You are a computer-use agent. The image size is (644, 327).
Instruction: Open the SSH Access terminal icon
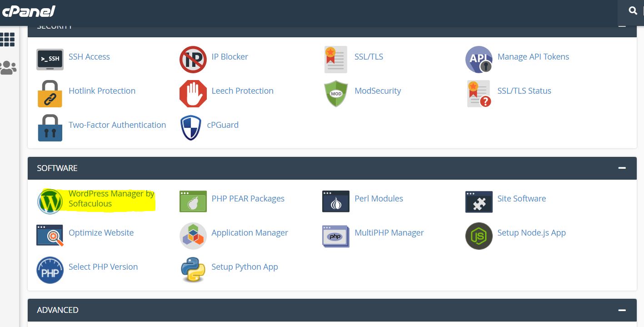50,59
